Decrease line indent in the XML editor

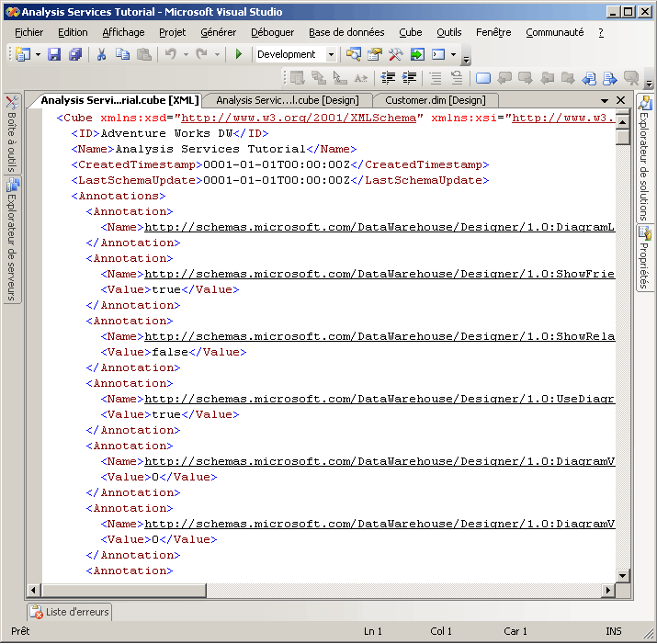coord(388,78)
